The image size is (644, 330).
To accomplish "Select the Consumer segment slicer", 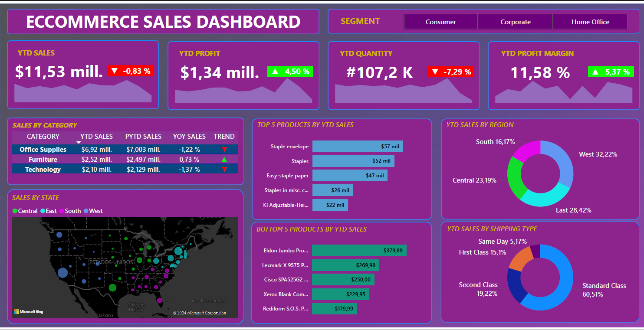I will pos(440,22).
